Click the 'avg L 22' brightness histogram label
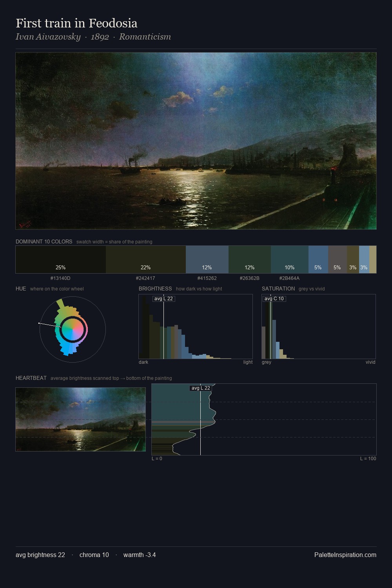The width and height of the screenshot is (392, 588). (x=163, y=299)
